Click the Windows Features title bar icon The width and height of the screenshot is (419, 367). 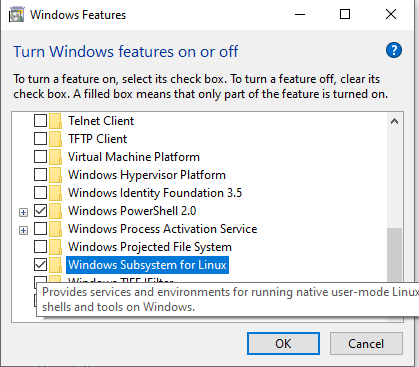coord(16,15)
